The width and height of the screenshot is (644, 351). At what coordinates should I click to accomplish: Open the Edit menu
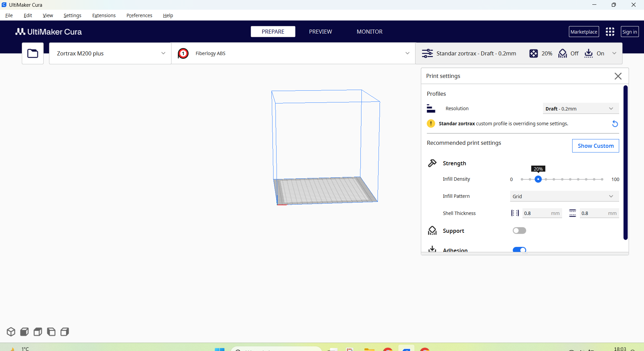coord(28,15)
